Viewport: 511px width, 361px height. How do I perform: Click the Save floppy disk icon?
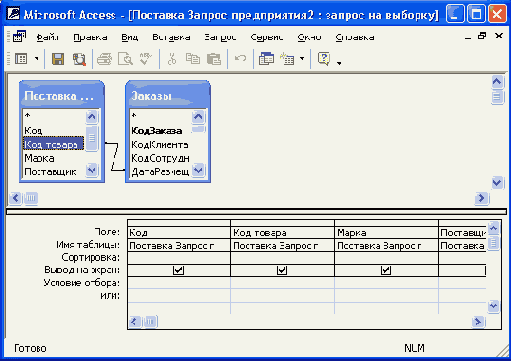point(58,59)
